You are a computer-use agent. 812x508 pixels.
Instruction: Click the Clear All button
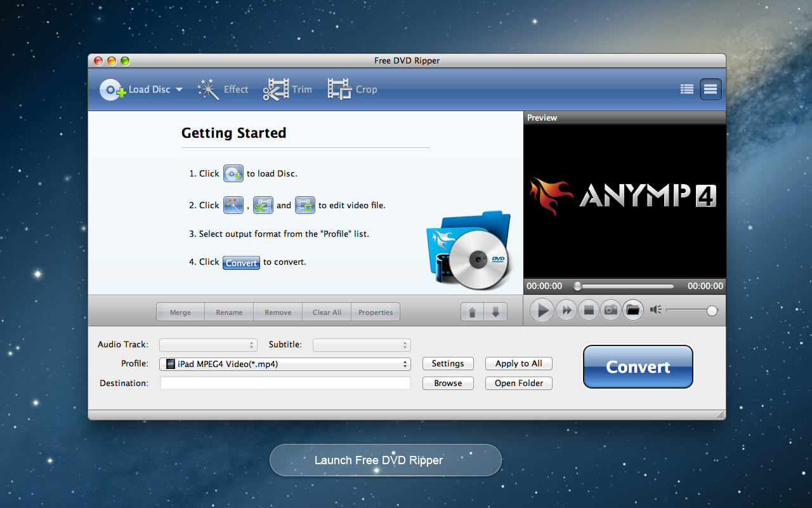click(327, 312)
